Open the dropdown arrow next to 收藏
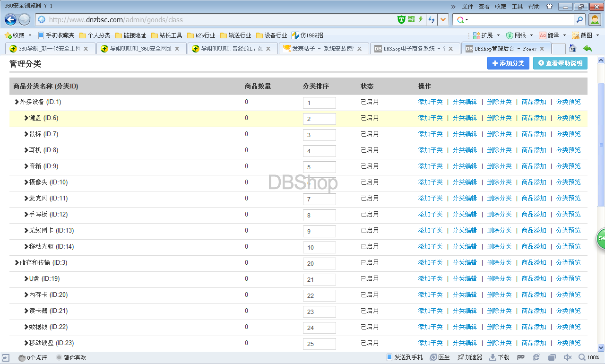Screen dimensions: 605x364 tap(30, 35)
